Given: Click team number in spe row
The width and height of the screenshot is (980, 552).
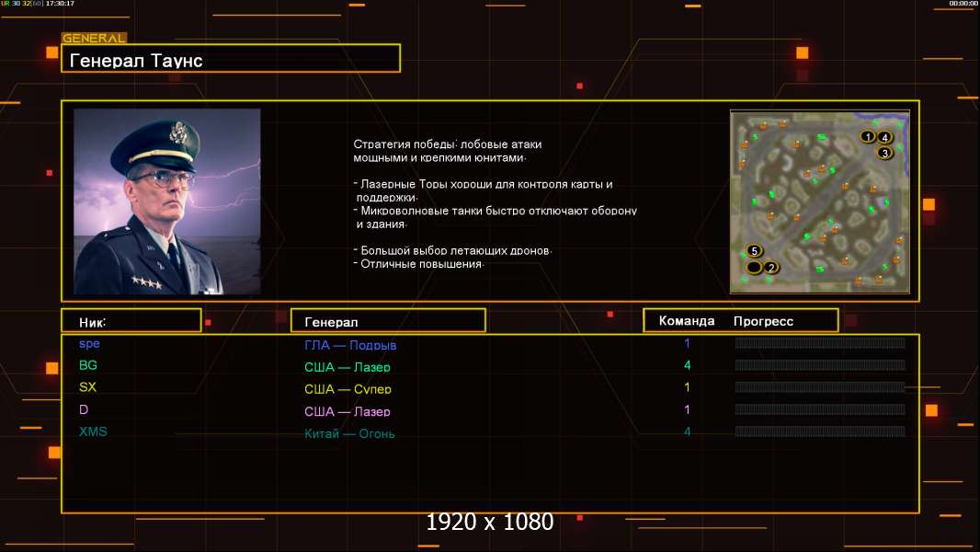Looking at the screenshot, I should click(687, 343).
